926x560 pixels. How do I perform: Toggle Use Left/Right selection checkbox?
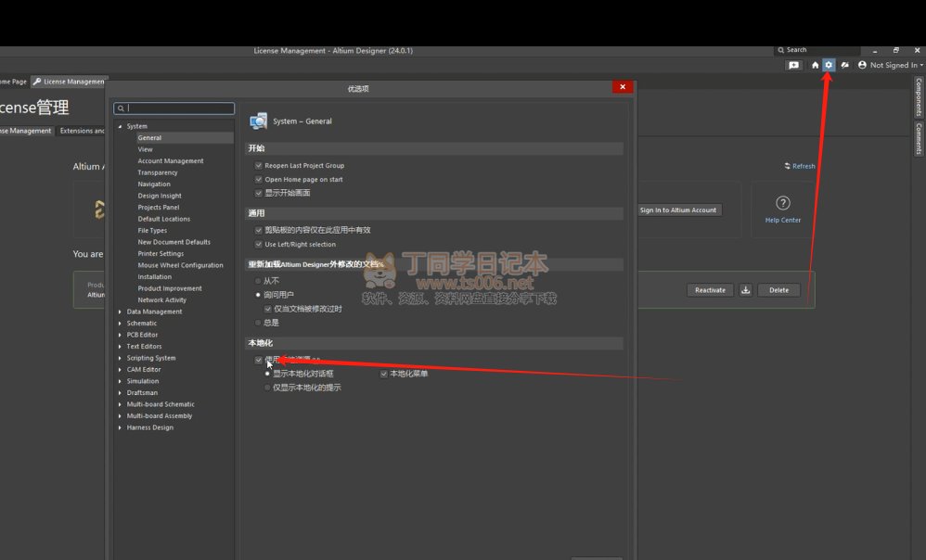(259, 245)
